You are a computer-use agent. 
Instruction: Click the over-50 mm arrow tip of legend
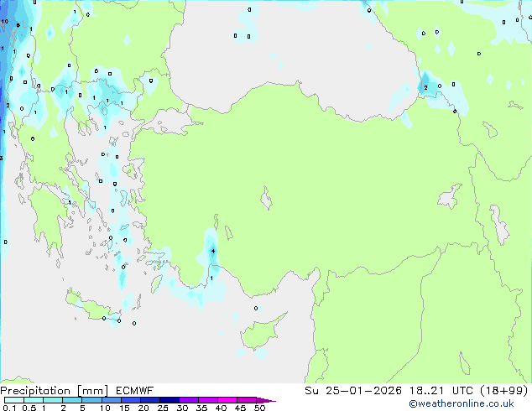point(266,400)
